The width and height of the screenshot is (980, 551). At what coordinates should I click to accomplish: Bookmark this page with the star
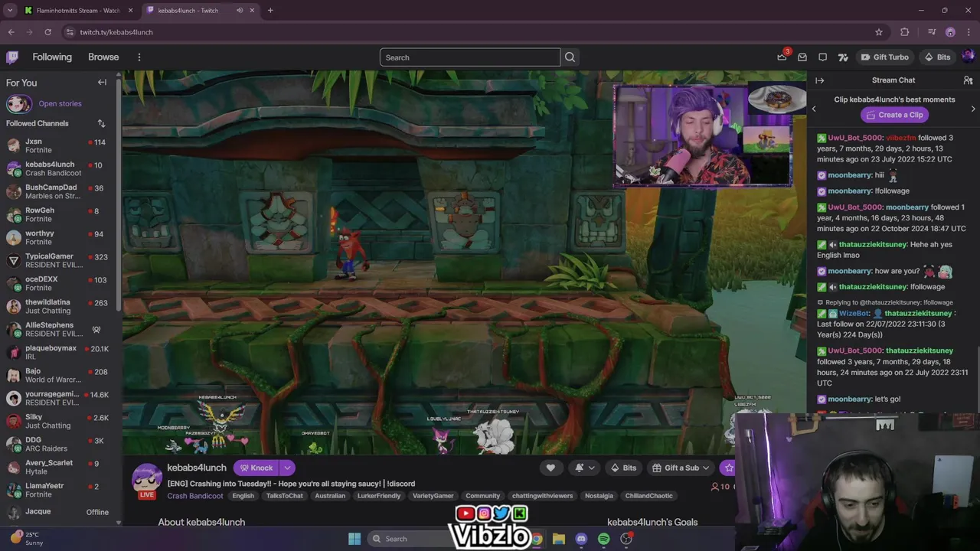879,32
